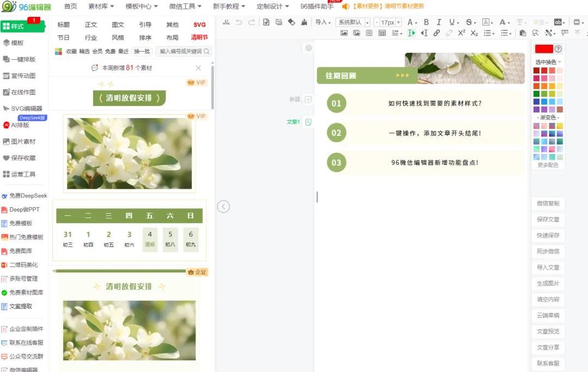Expand the 导入 import dropdown
Screen dimensions: 588x372
point(323,22)
